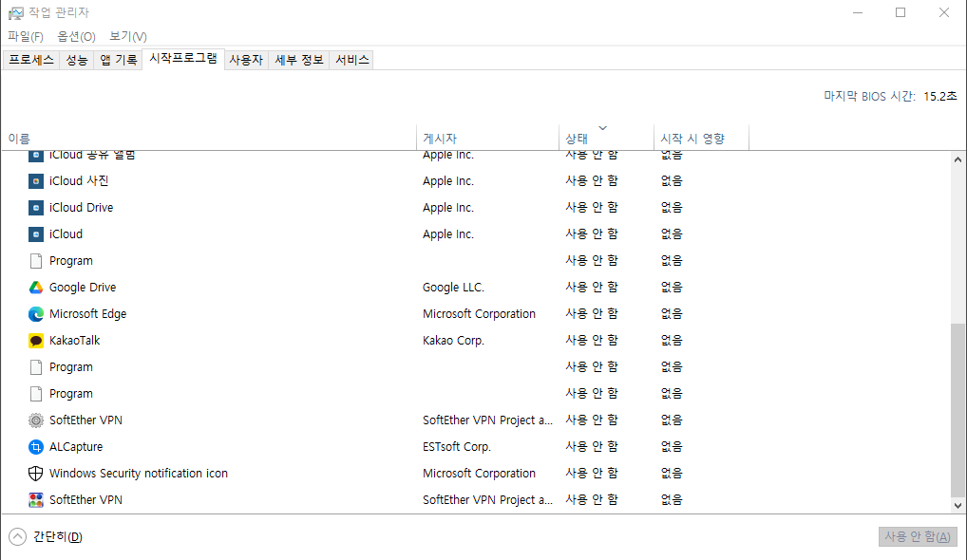This screenshot has height=560, width=967.
Task: Sort by the 시작 시 영향 column header
Action: click(702, 138)
